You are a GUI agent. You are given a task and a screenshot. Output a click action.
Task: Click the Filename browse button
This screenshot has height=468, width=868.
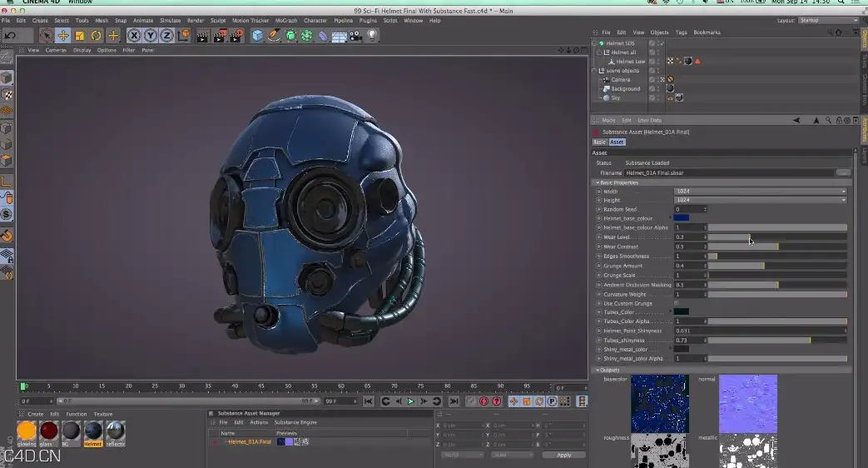(x=843, y=172)
